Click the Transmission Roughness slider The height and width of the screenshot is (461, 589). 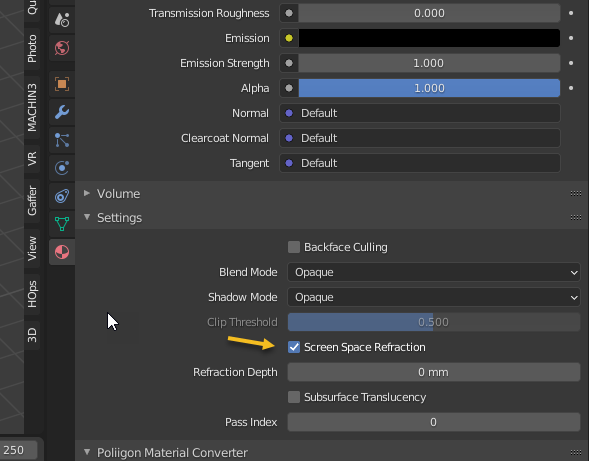click(429, 13)
